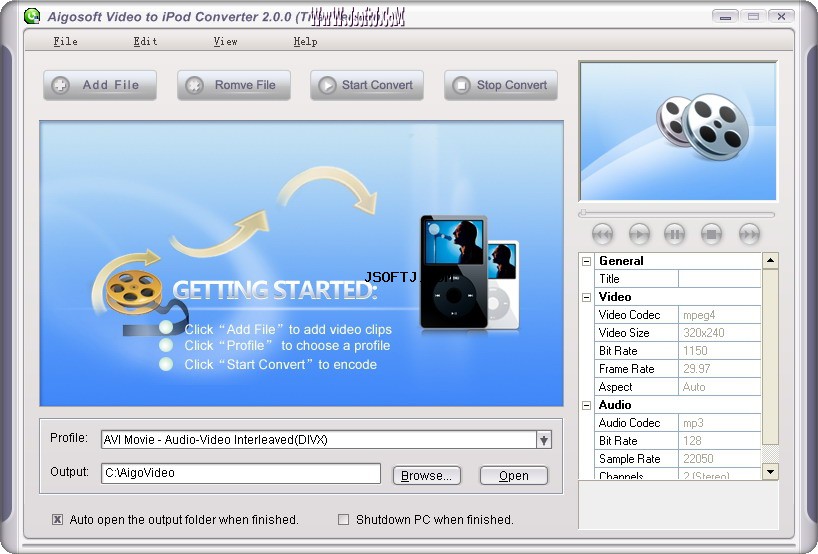Click the Romve File button
Screen dimensions: 818x554
click(234, 85)
